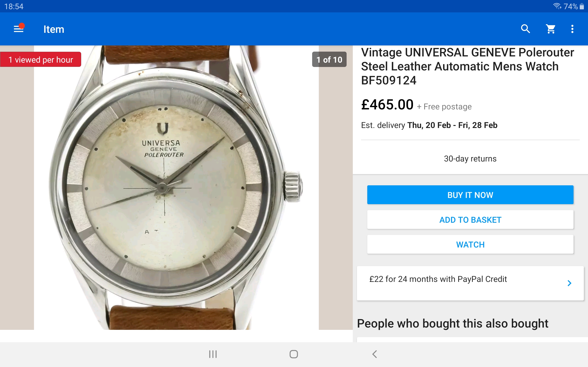Open the shopping basket icon

(551, 29)
